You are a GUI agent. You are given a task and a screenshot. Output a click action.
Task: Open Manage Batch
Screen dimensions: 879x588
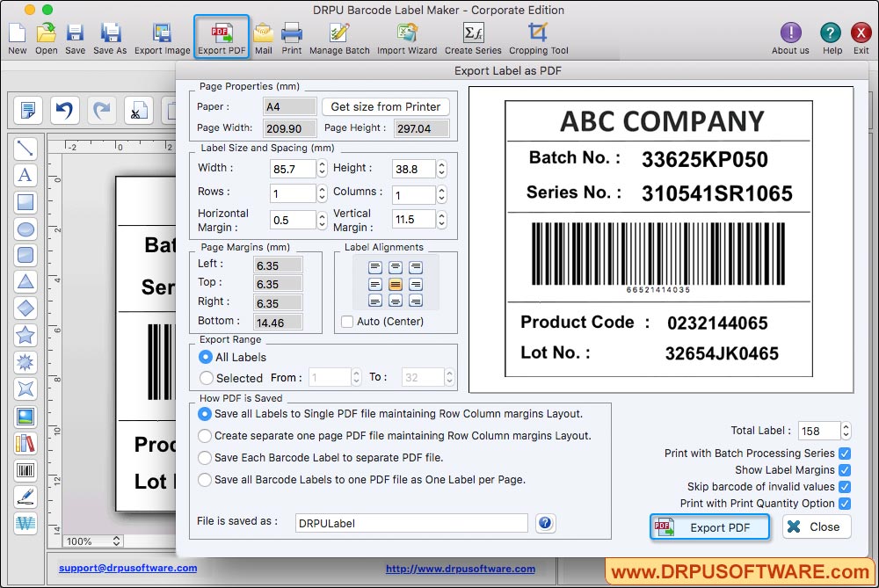[339, 35]
